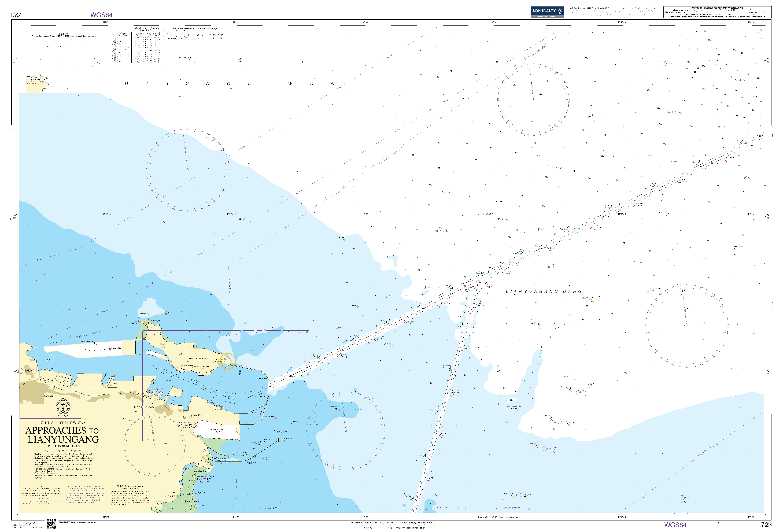Click the Tidal Streams table
The width and height of the screenshot is (783, 532).
[136, 46]
